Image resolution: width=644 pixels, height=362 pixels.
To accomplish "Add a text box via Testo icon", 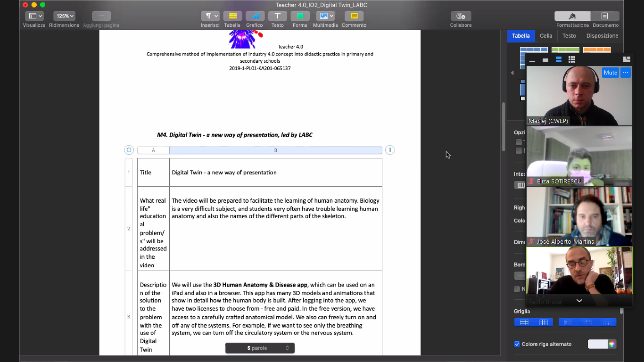I will [277, 16].
